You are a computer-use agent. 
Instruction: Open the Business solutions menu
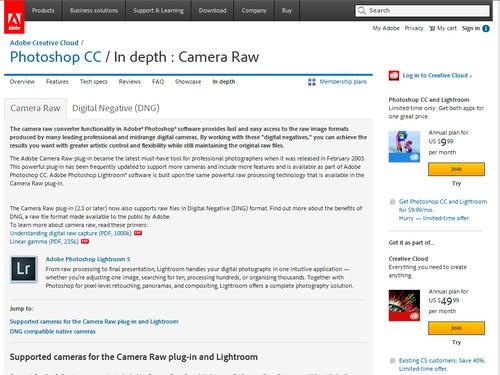tap(94, 11)
